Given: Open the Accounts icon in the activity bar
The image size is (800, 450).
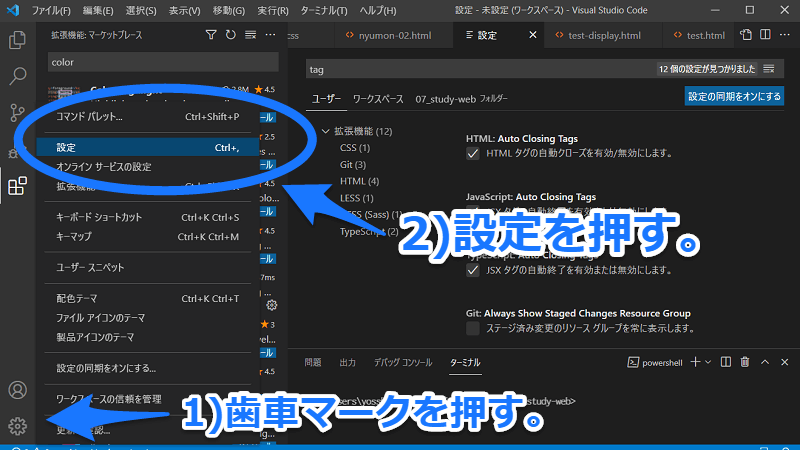Looking at the screenshot, I should 17,390.
